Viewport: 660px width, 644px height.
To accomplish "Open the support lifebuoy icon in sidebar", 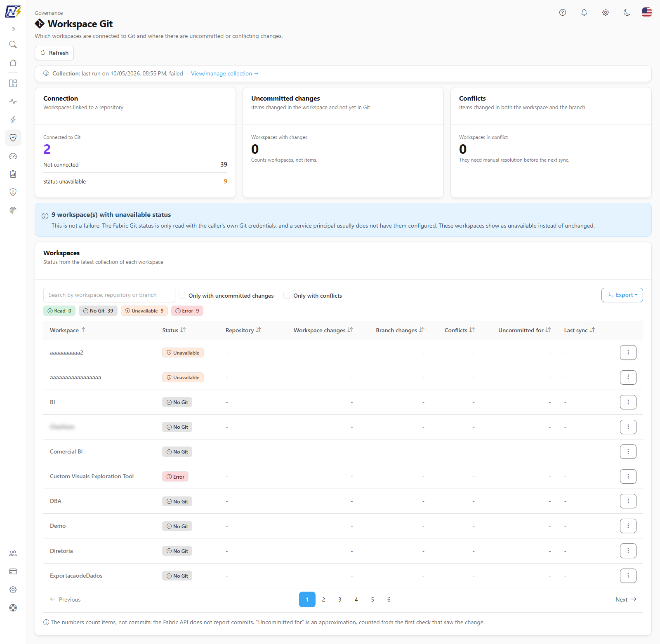I will [x=13, y=608].
